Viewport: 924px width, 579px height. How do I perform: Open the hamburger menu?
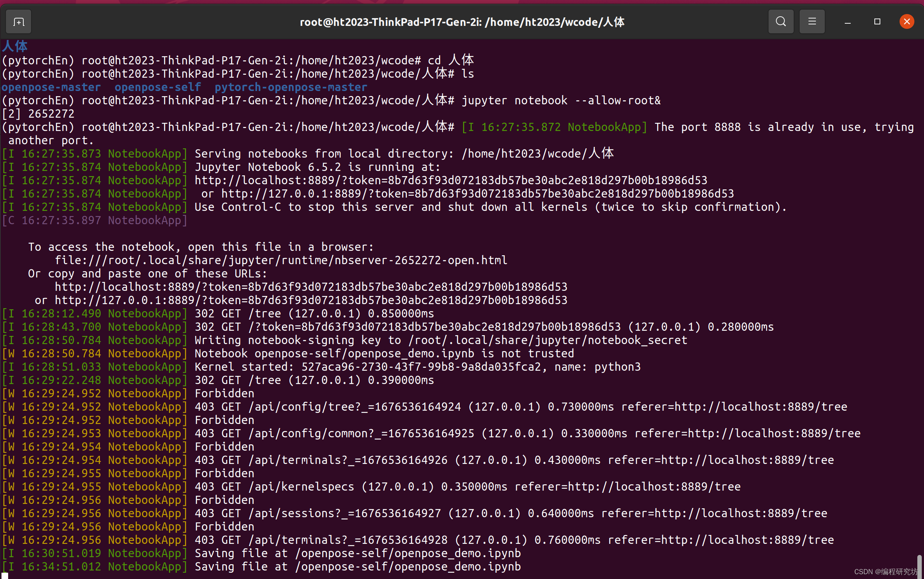pos(812,22)
